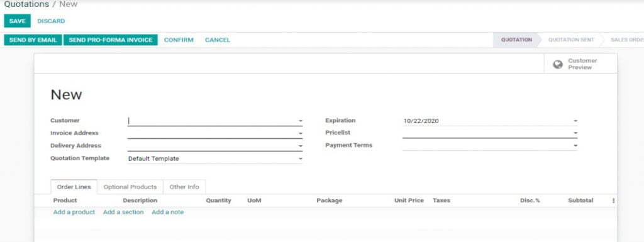
Task: Send pro-forma invoice
Action: pos(111,40)
